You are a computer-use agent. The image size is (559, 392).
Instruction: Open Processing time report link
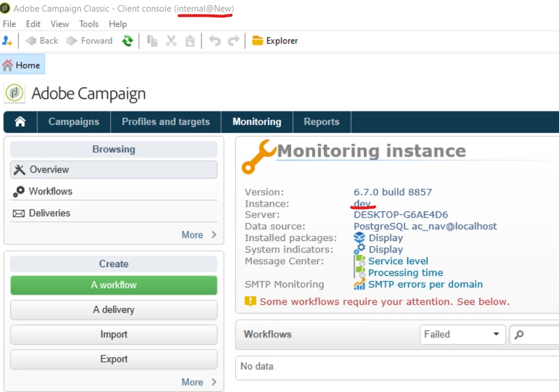click(406, 272)
